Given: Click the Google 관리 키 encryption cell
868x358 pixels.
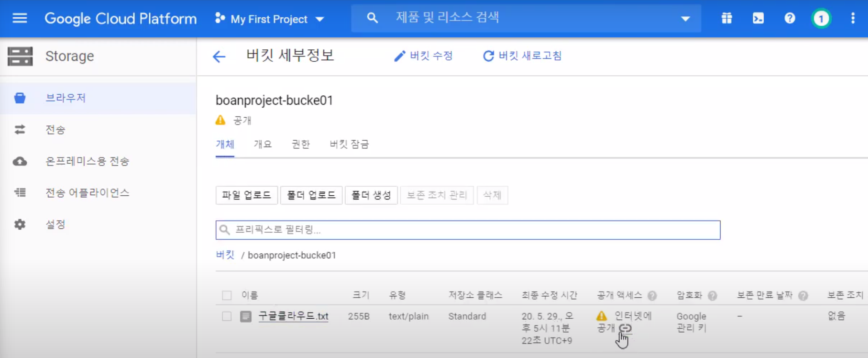Looking at the screenshot, I should [691, 322].
